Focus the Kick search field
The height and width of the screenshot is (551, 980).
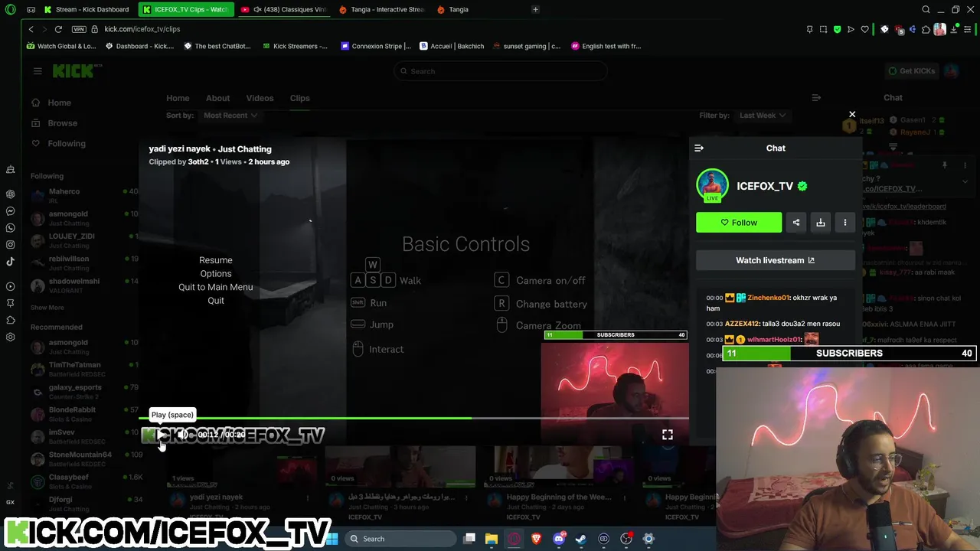tap(501, 71)
